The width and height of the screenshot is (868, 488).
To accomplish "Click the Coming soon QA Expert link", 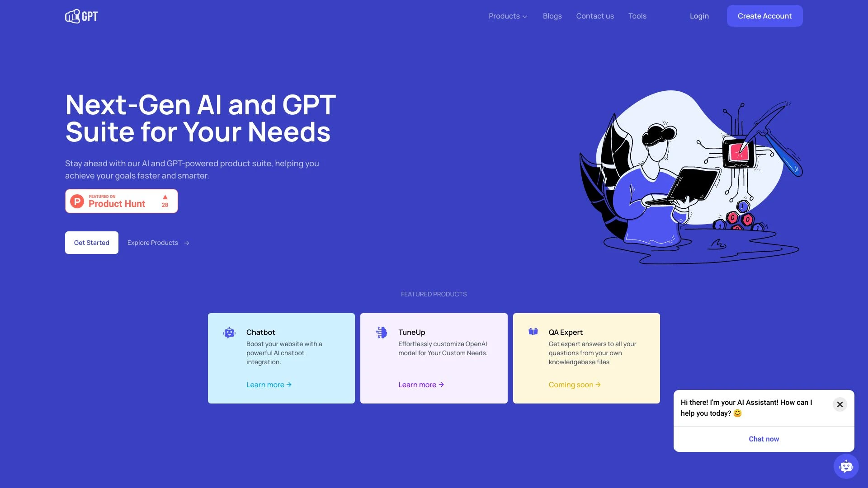I will coord(574,385).
